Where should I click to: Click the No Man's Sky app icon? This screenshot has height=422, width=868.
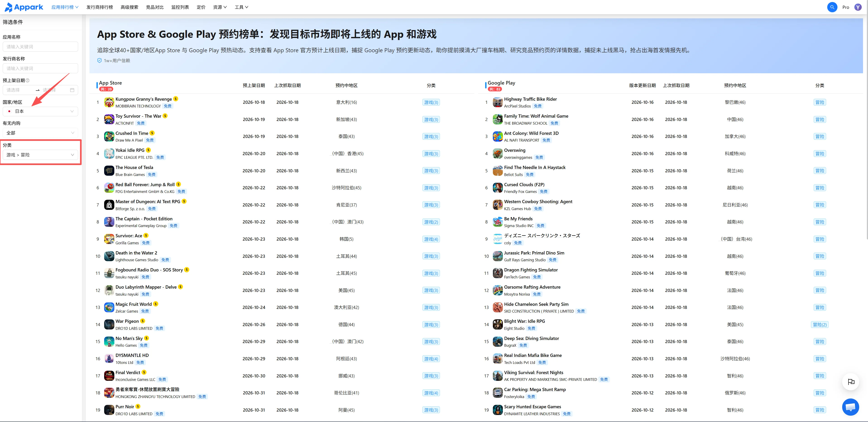pos(109,341)
